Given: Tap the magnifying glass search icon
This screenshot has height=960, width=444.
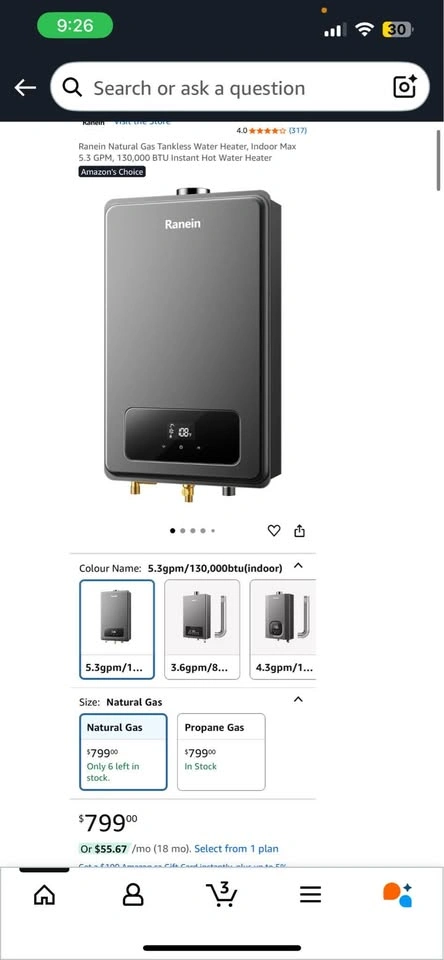Looking at the screenshot, I should (x=72, y=88).
